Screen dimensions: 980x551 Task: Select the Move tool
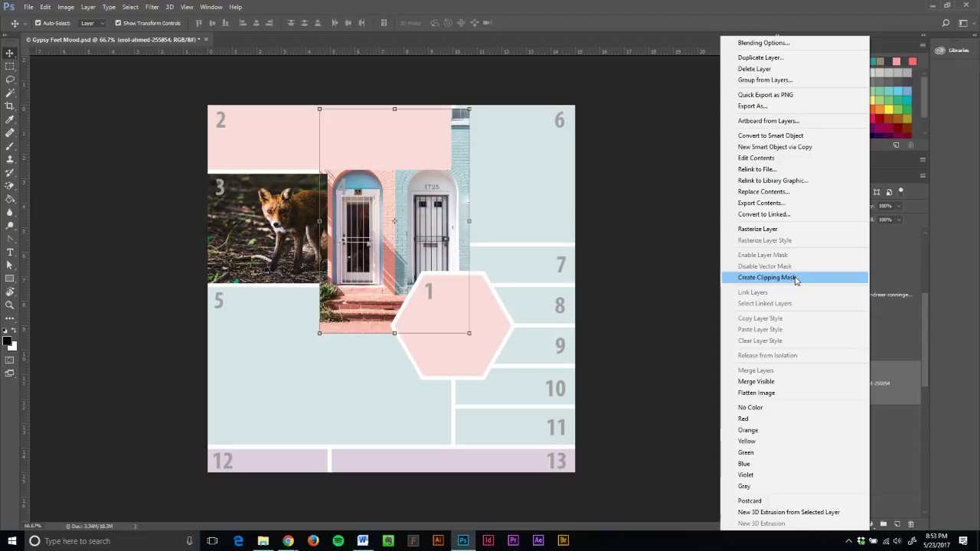point(10,53)
